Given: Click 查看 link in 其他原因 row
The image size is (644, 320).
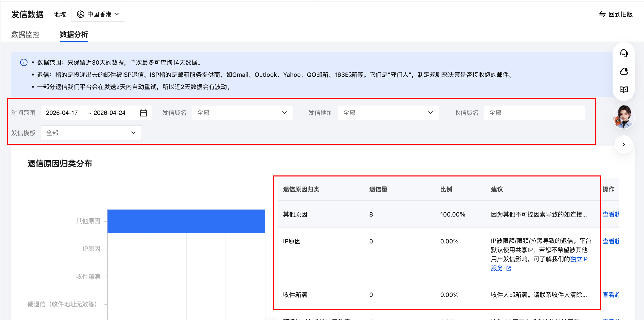Looking at the screenshot, I should [611, 215].
